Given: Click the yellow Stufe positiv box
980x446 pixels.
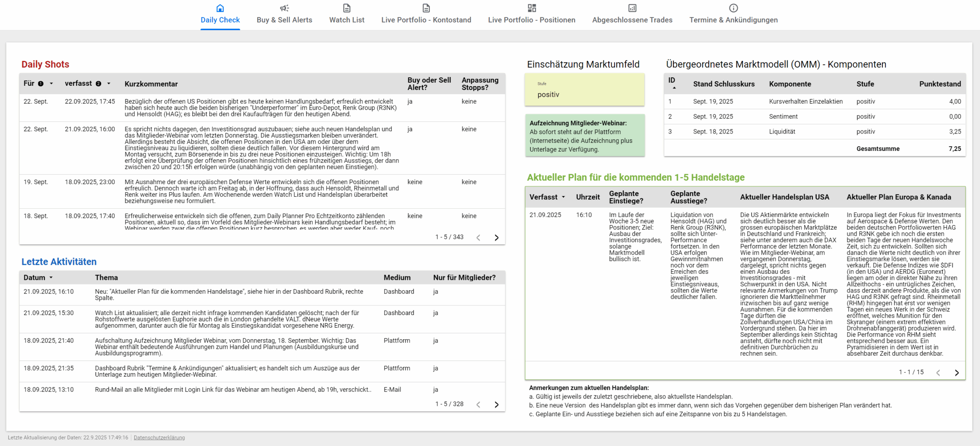Looking at the screenshot, I should [584, 90].
